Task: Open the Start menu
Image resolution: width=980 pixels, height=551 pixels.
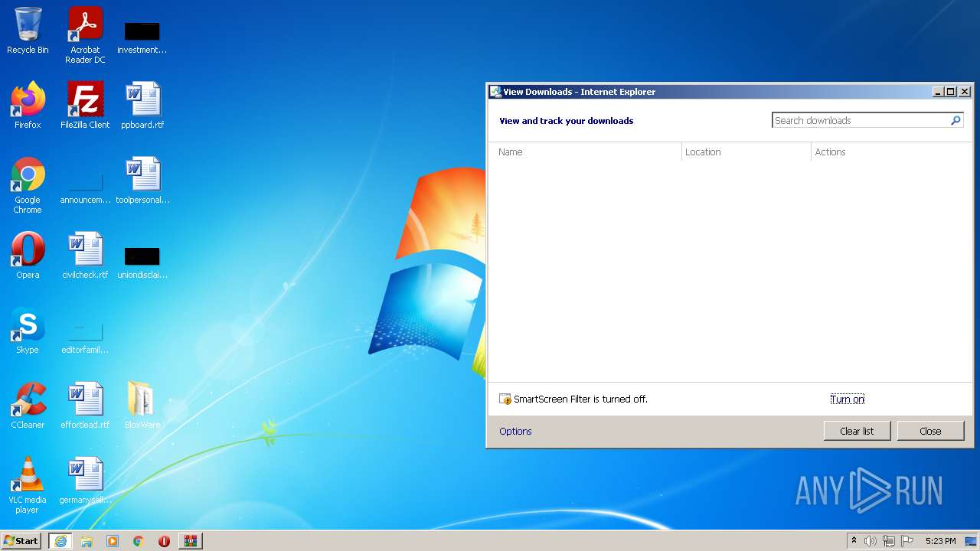Action: click(21, 541)
